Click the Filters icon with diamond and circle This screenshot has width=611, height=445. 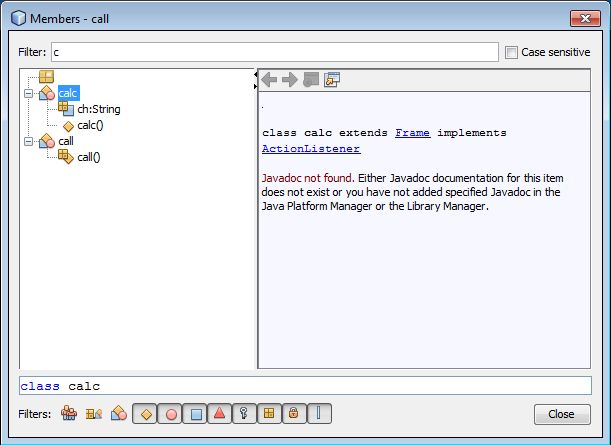(119, 413)
